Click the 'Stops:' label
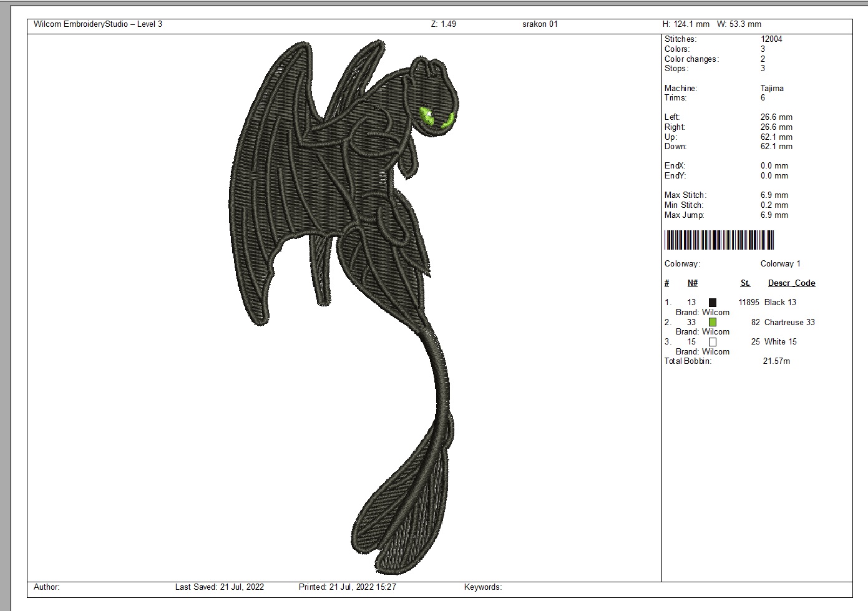This screenshot has height=611, width=868. pos(676,68)
